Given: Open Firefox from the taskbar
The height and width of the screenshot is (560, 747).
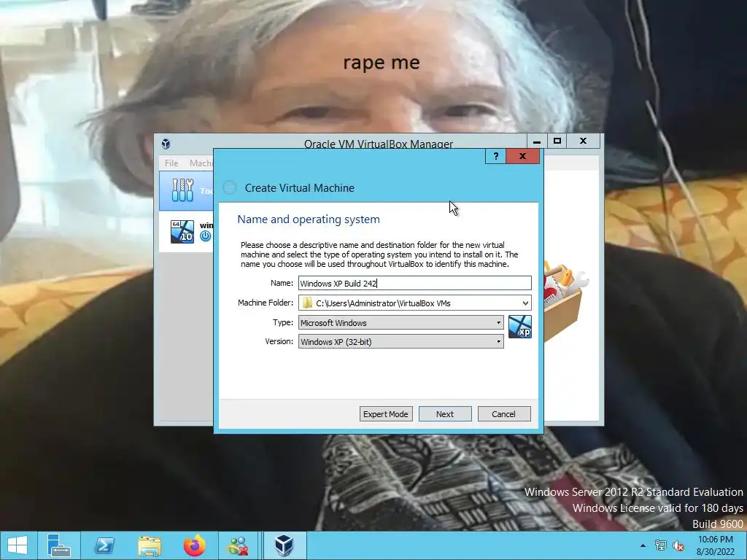Looking at the screenshot, I should point(195,545).
